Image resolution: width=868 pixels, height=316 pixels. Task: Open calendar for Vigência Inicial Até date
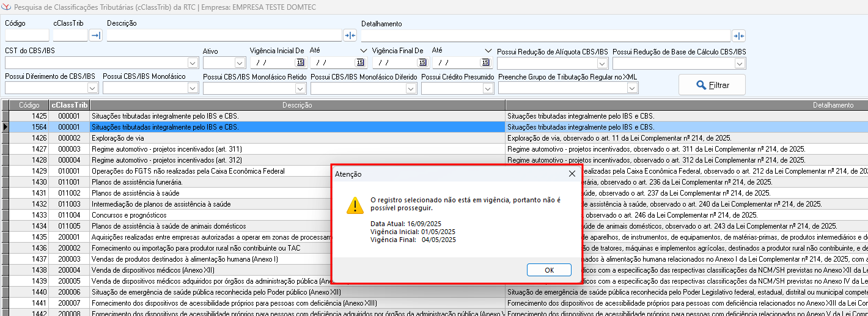click(x=360, y=62)
